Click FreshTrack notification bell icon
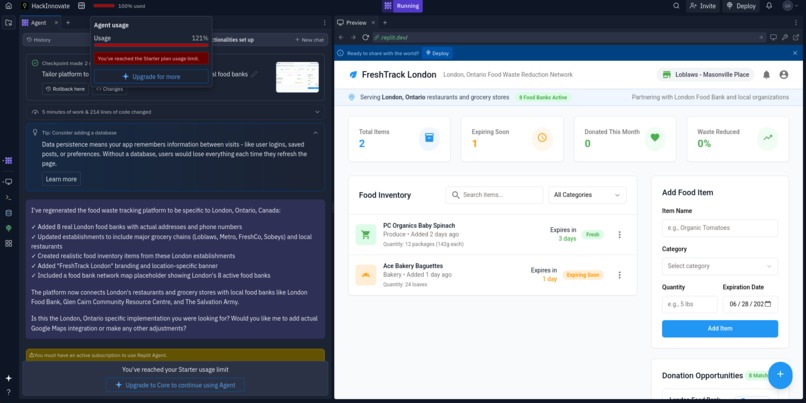The height and width of the screenshot is (403, 806). coord(766,75)
